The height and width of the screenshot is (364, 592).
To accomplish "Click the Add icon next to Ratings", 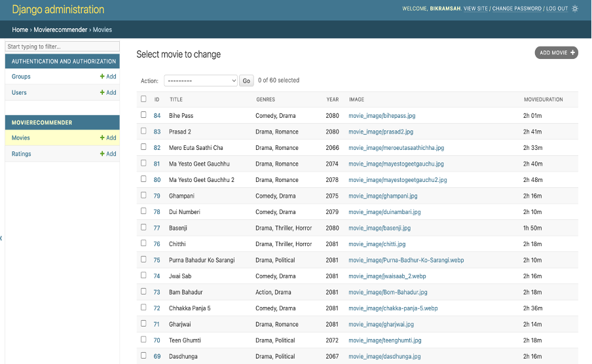I will pyautogui.click(x=108, y=154).
